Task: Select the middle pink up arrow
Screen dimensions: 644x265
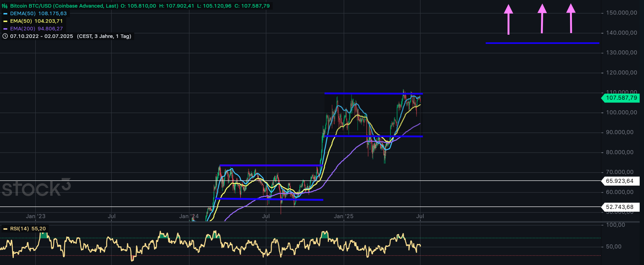Action: point(542,19)
